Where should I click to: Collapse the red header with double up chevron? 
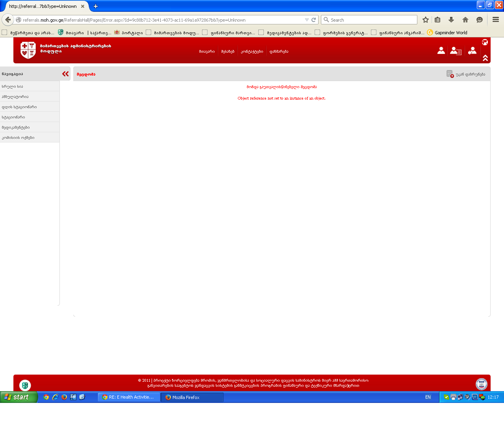point(485,58)
